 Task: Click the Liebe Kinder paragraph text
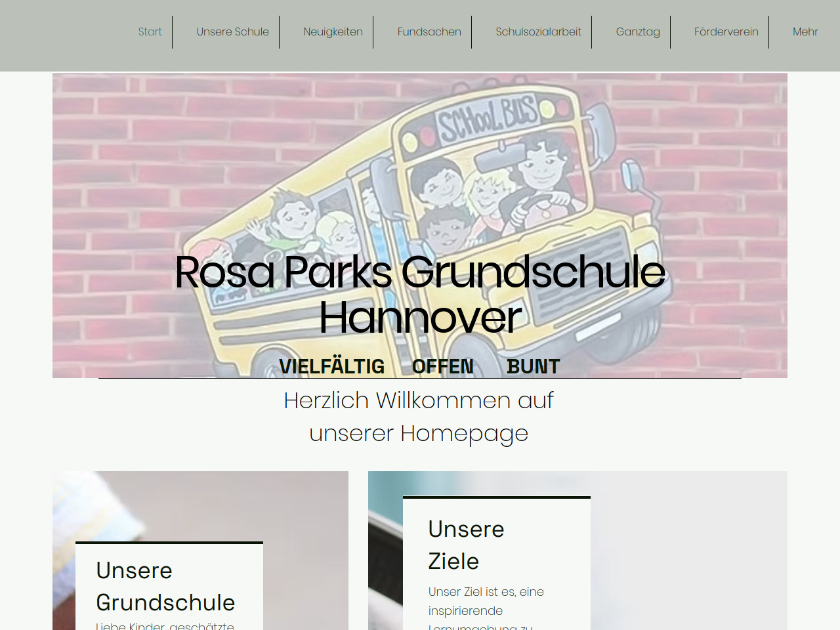click(x=165, y=625)
